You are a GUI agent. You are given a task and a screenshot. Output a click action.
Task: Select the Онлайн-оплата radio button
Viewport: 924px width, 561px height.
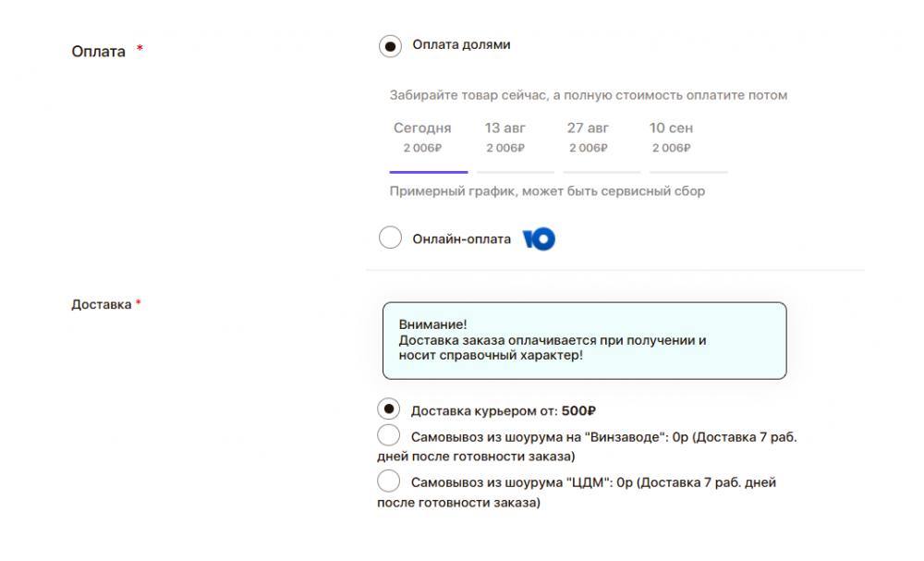(390, 238)
